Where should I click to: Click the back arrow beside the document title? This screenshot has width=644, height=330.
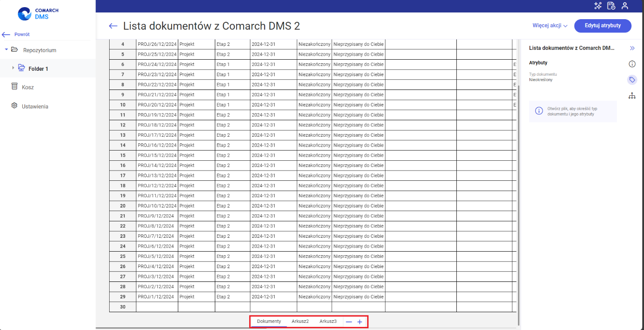tap(113, 26)
